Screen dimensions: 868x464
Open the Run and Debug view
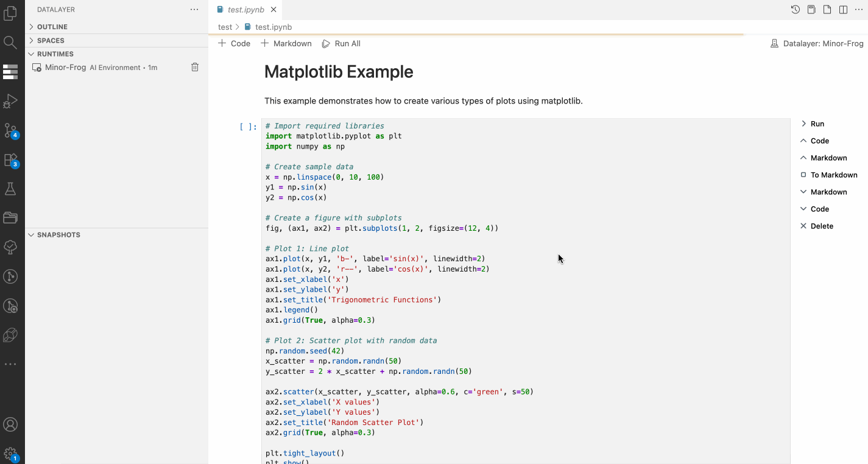click(x=10, y=100)
